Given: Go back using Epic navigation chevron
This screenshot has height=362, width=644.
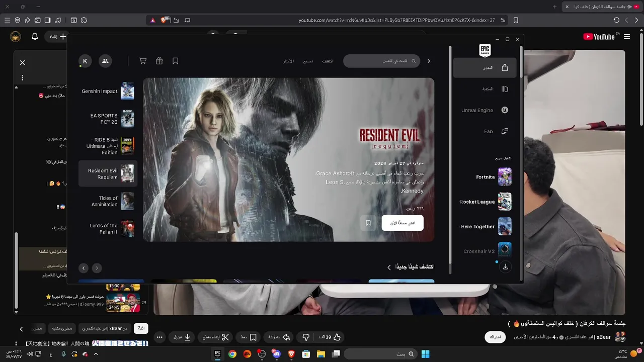Looking at the screenshot, I should pos(429,61).
